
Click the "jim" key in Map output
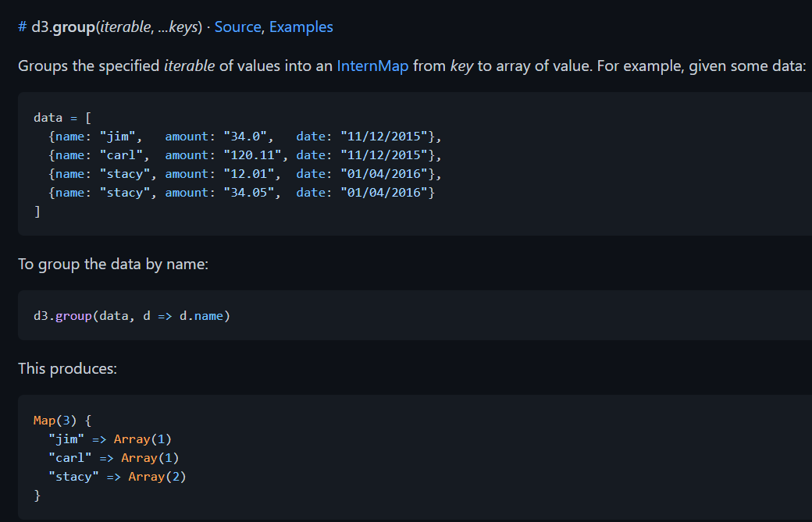tap(66, 439)
